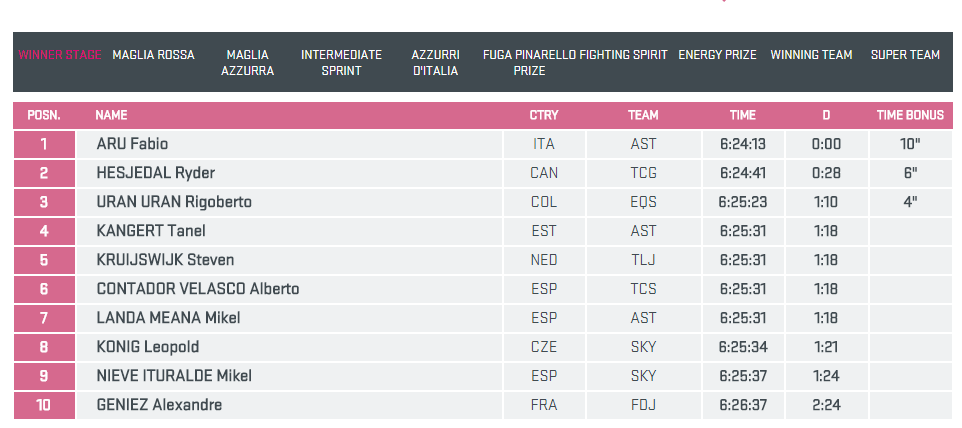Screen dimensions: 962x428
Task: Open the Winning Team tab
Action: 811,55
